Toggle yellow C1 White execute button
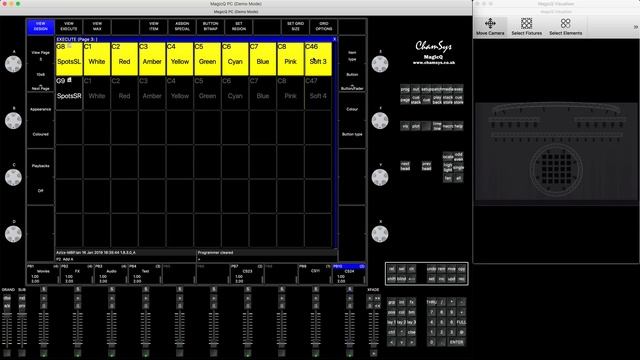Image resolution: width=640 pixels, height=360 pixels. point(97,59)
